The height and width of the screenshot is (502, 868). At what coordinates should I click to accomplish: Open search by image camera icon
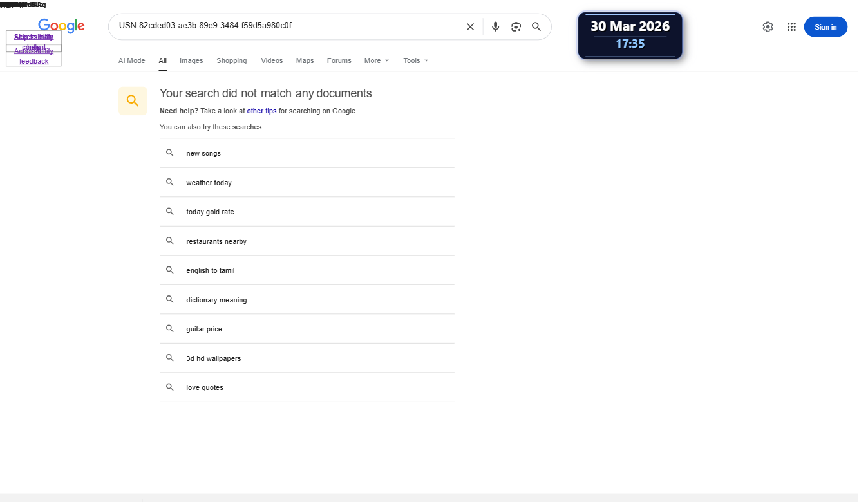point(516,26)
